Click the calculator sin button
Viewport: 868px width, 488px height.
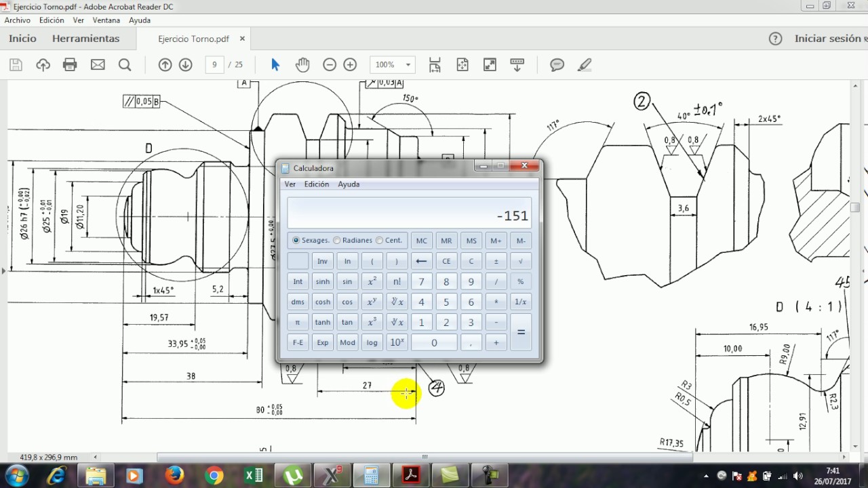point(347,281)
